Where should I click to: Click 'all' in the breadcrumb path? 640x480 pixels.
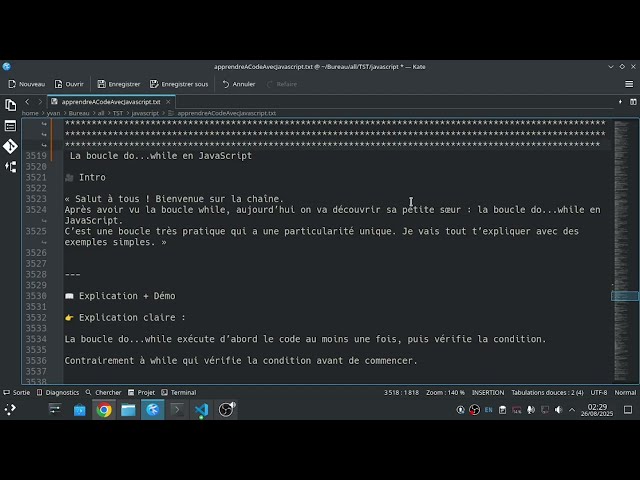pos(101,113)
